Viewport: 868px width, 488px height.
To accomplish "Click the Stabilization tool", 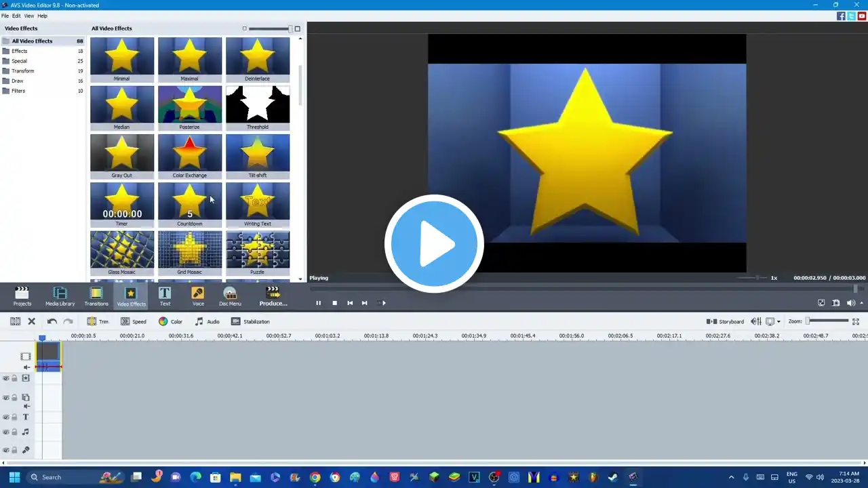I will pyautogui.click(x=250, y=321).
